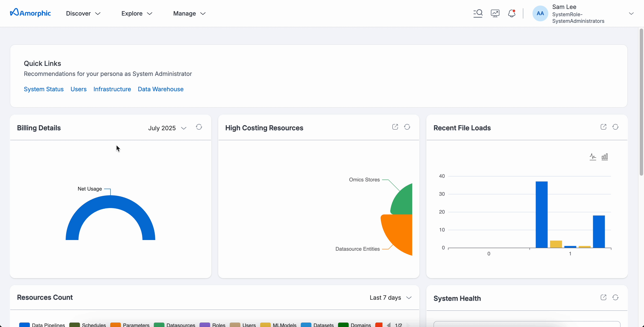Open the Manage menu

[189, 13]
